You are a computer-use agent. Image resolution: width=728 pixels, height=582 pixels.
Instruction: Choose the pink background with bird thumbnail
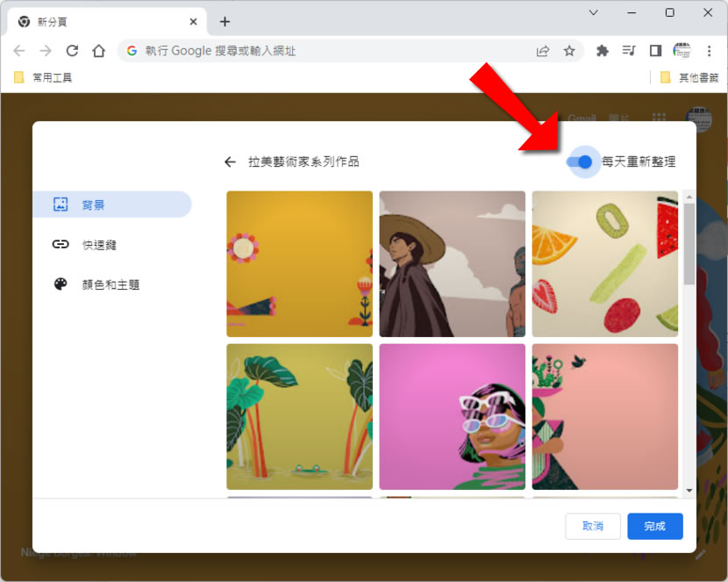pyautogui.click(x=605, y=417)
